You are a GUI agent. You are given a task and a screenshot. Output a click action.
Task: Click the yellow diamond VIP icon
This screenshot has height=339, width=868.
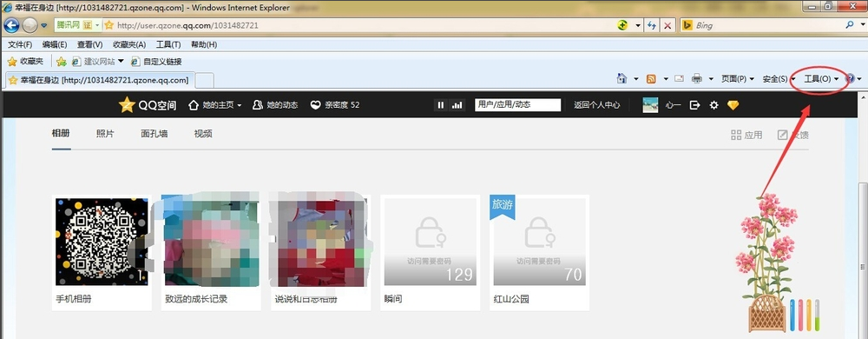pyautogui.click(x=733, y=104)
